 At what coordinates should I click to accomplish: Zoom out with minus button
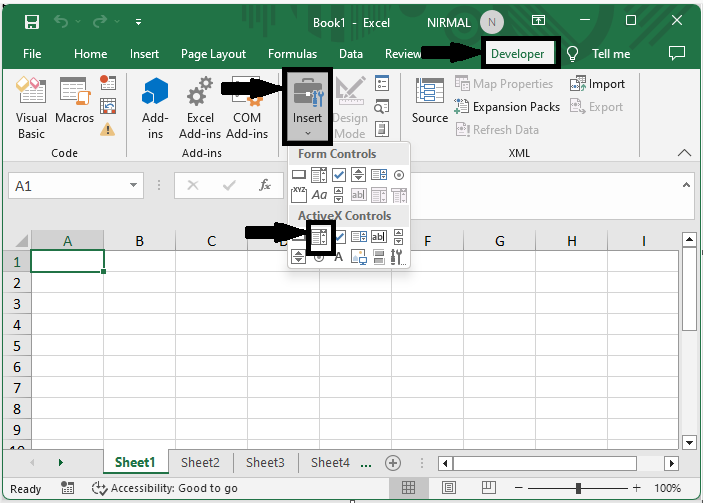coord(518,488)
